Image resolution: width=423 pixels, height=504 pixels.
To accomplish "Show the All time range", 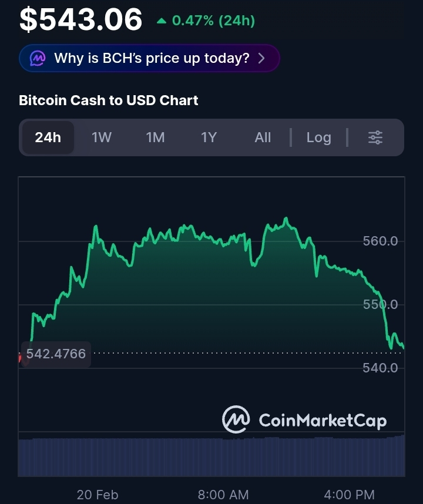I will 263,137.
